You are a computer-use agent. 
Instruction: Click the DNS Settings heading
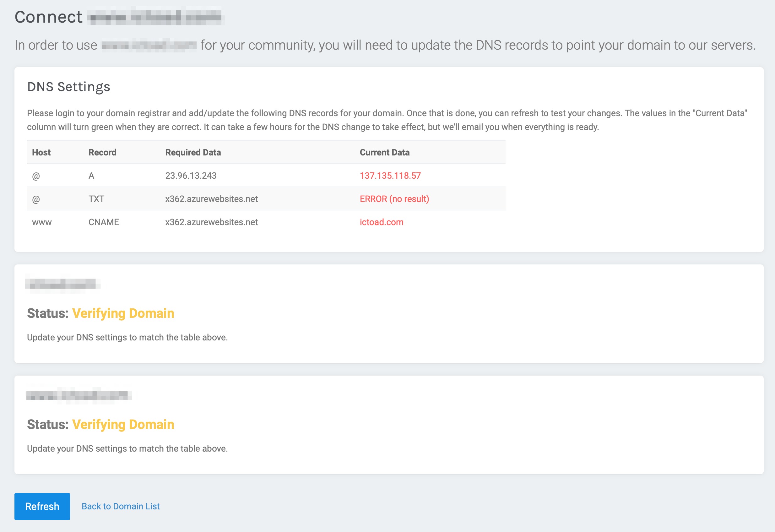point(68,87)
